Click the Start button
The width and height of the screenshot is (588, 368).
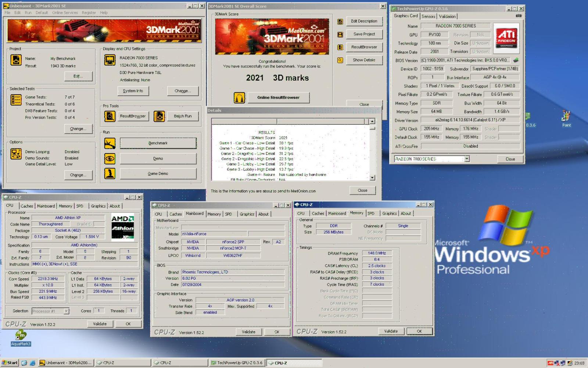pos(10,363)
